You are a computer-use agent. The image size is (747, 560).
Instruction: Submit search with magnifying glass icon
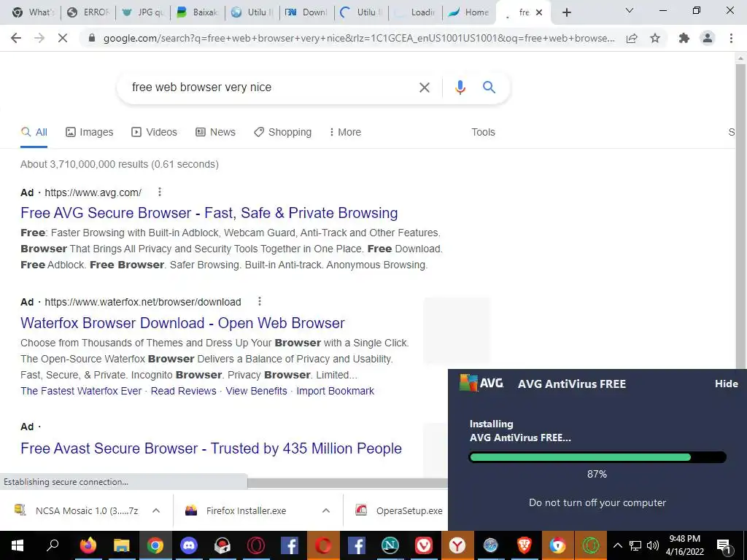pos(489,87)
